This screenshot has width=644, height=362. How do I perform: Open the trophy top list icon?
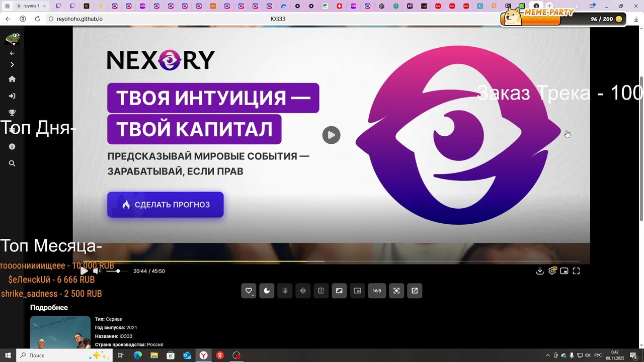coord(12,113)
